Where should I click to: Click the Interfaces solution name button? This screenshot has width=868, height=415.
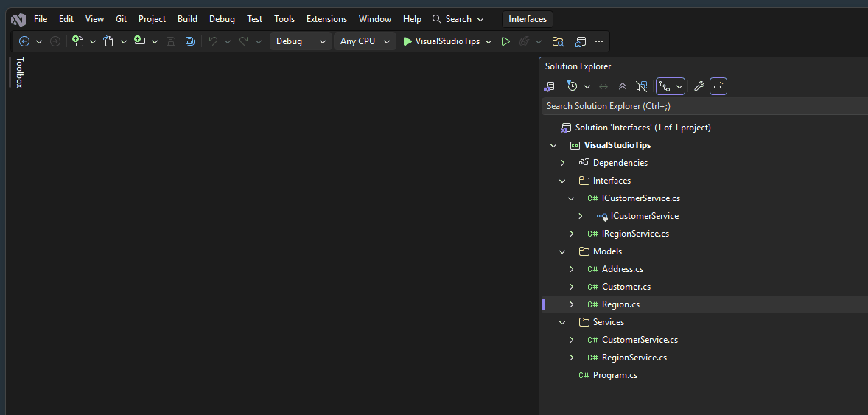tap(528, 19)
